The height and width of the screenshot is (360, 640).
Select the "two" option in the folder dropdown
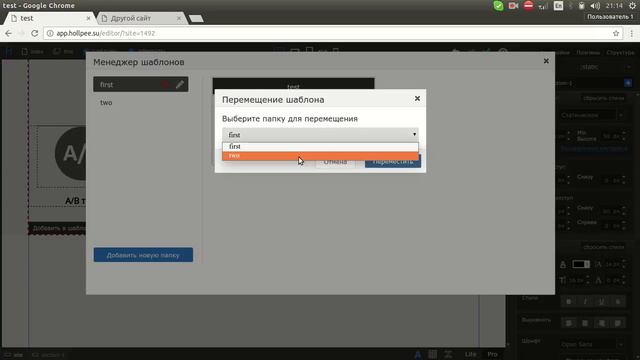(x=320, y=156)
